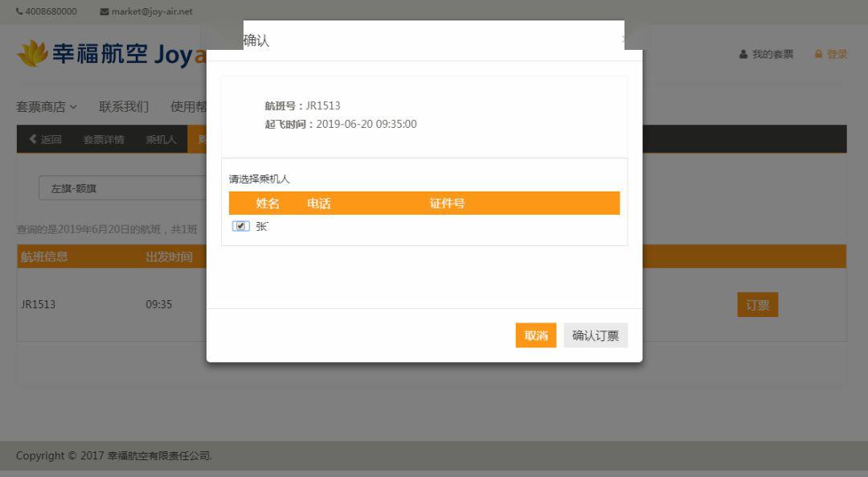The image size is (868, 477).
Task: Click the person icon next to 我的套票
Action: [x=742, y=54]
